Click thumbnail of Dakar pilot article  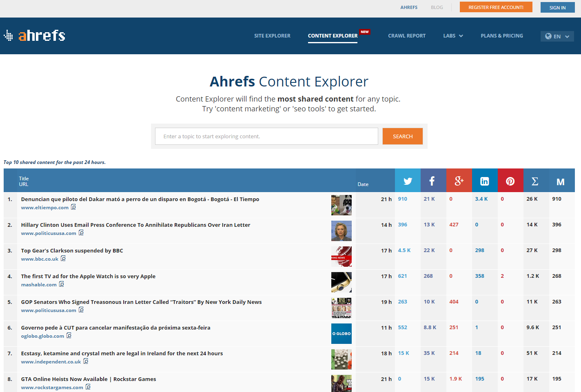pos(342,205)
